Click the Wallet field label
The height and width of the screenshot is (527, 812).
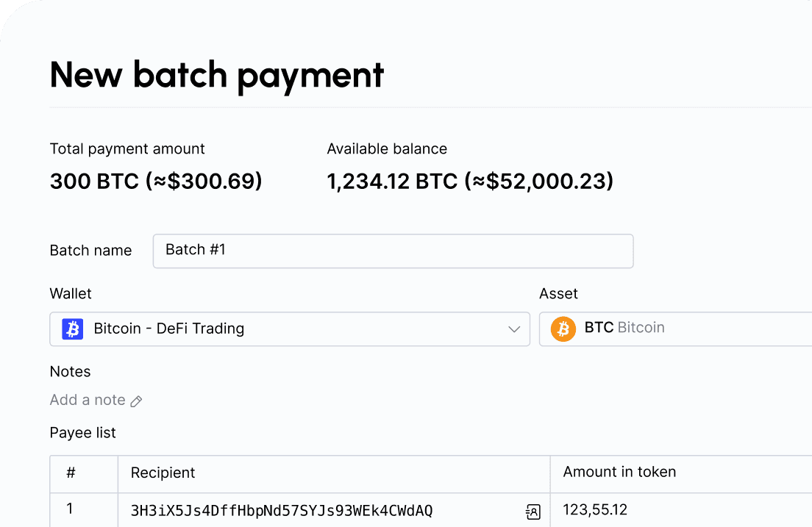(71, 293)
